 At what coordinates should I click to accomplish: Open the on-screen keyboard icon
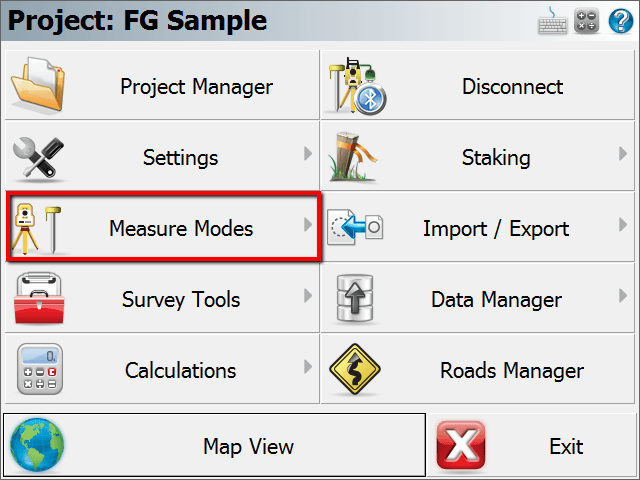click(x=552, y=21)
